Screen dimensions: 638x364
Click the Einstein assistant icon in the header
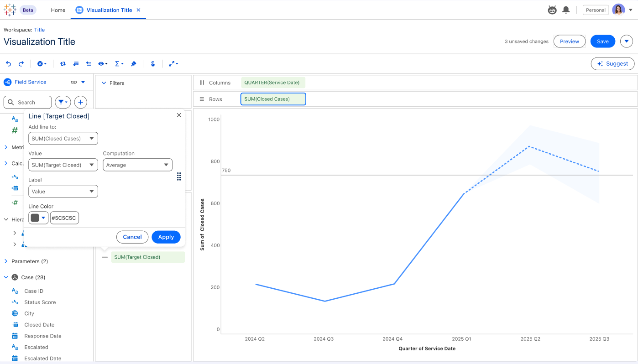[552, 10]
